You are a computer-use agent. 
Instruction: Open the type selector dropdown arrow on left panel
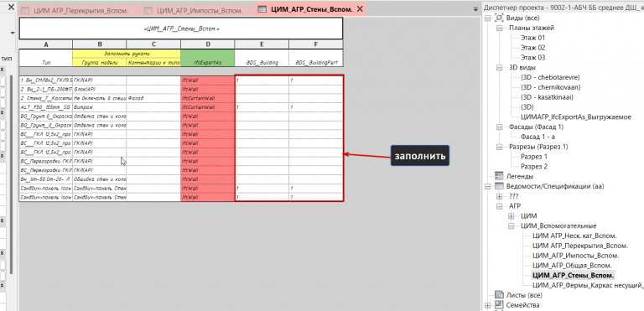coord(13,33)
